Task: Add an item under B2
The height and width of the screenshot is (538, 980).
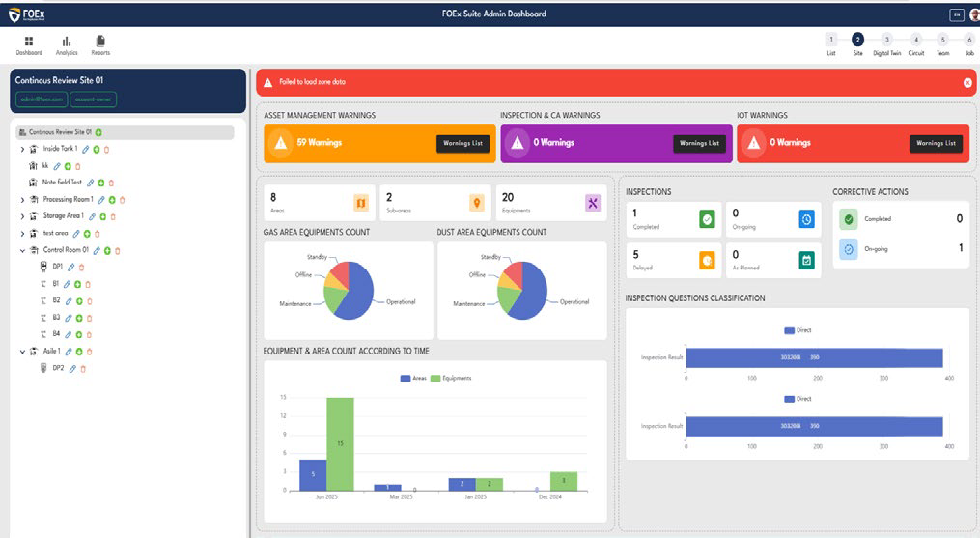Action: coord(79,301)
